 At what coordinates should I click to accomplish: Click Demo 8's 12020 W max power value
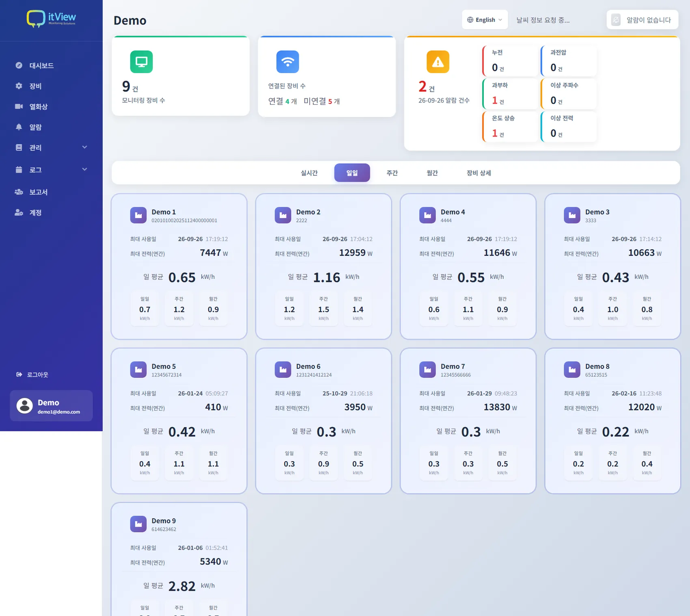point(645,407)
